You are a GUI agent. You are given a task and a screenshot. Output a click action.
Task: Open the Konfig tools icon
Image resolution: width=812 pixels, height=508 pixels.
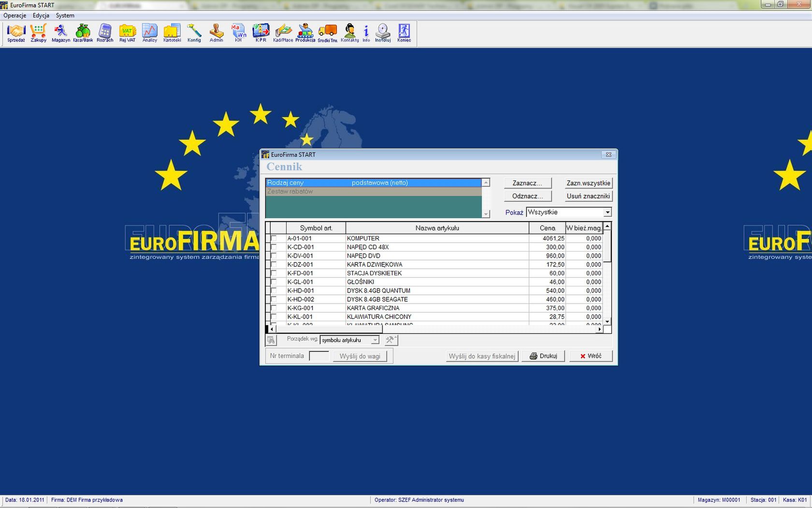tap(194, 33)
